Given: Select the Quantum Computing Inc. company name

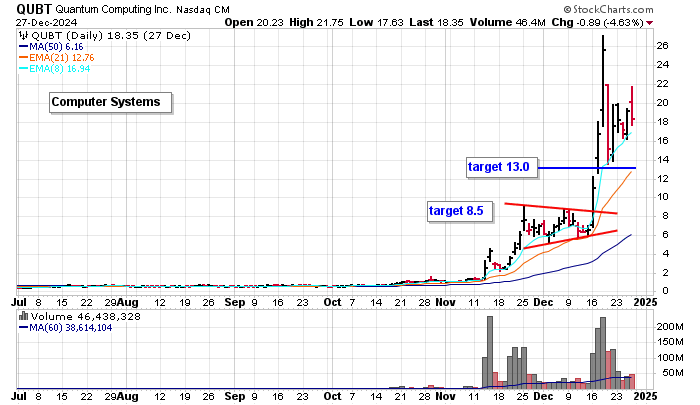Looking at the screenshot, I should pos(113,9).
